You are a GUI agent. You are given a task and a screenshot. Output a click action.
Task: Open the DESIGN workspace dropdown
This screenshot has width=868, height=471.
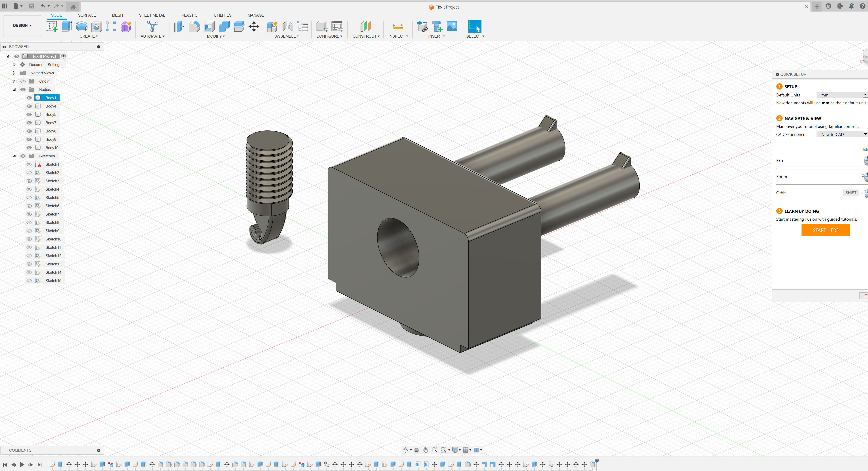22,25
